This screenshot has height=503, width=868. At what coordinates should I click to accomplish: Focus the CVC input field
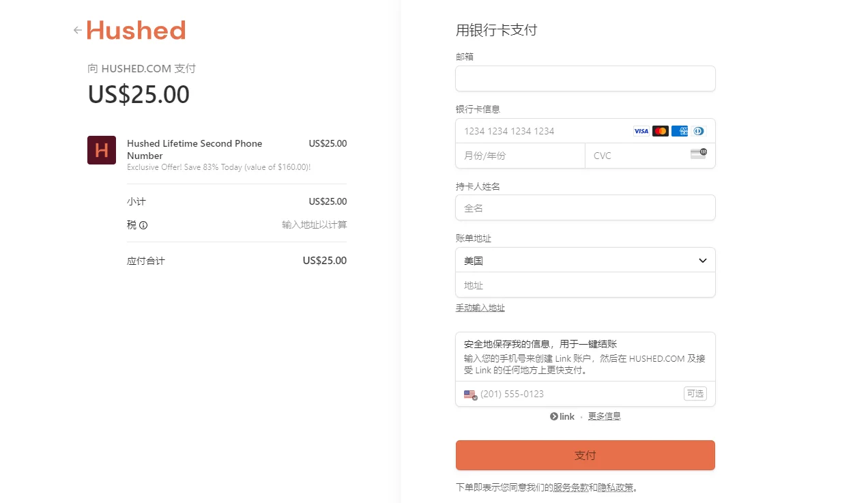[650, 156]
